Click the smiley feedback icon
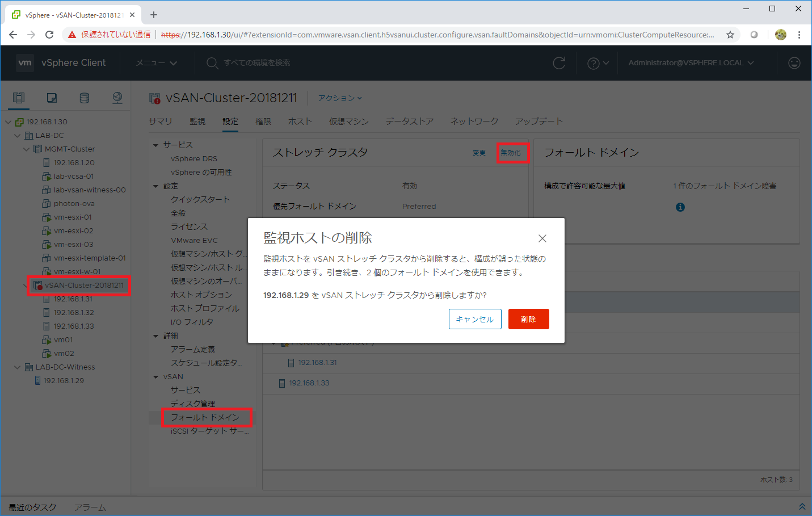The height and width of the screenshot is (516, 812). click(794, 63)
